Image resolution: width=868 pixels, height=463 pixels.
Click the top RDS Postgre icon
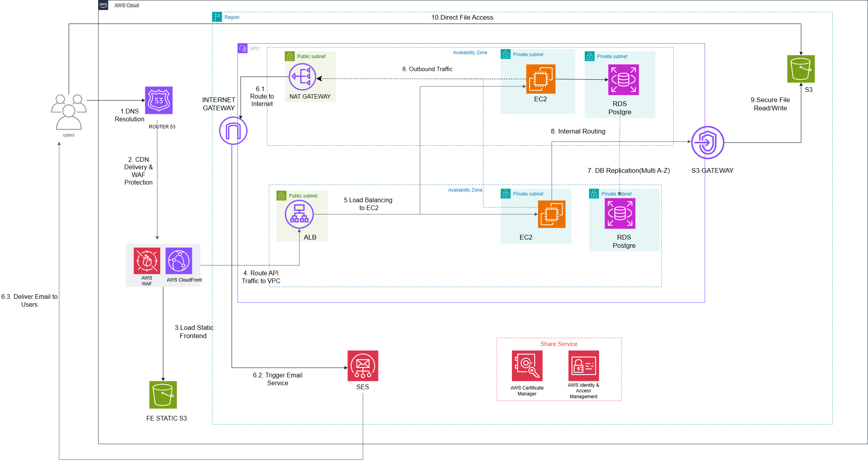623,80
